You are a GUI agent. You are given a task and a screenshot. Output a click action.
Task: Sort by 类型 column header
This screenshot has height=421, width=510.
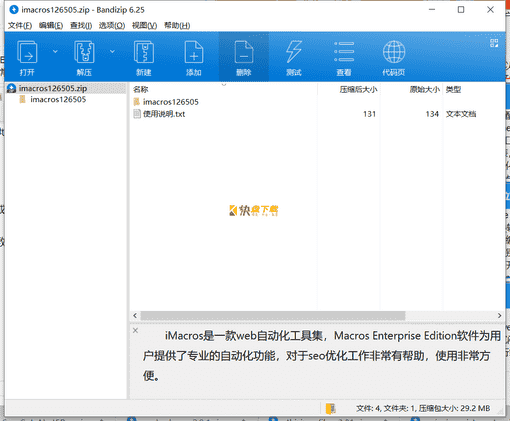453,89
